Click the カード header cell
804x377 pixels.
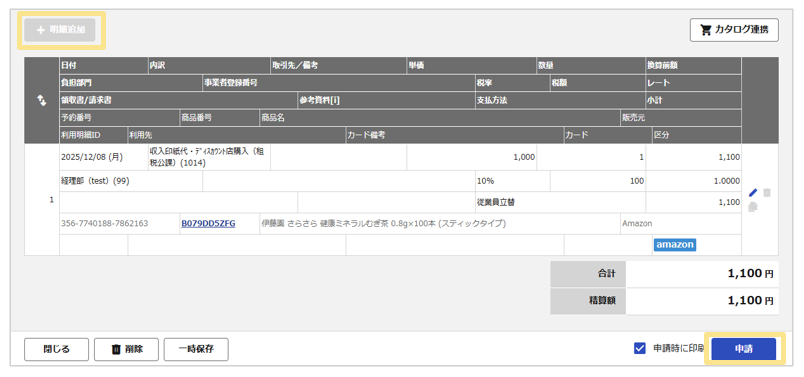click(x=608, y=135)
